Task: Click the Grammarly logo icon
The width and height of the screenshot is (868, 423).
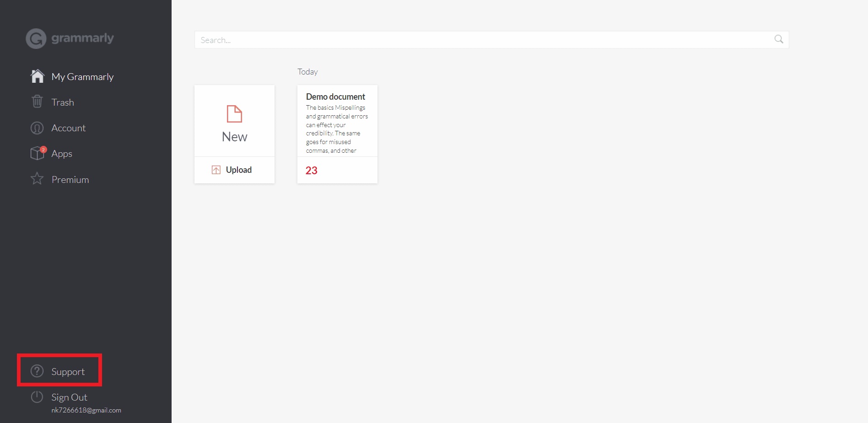Action: (36, 38)
